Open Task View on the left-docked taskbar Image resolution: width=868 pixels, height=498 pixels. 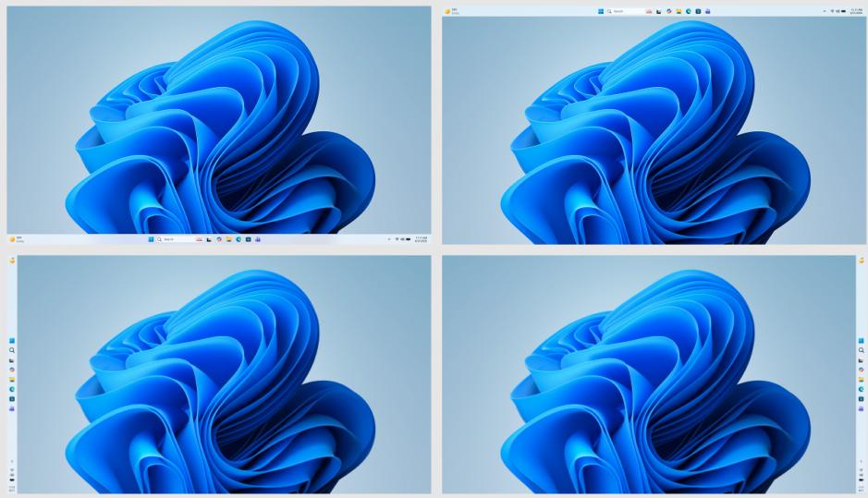(12, 360)
